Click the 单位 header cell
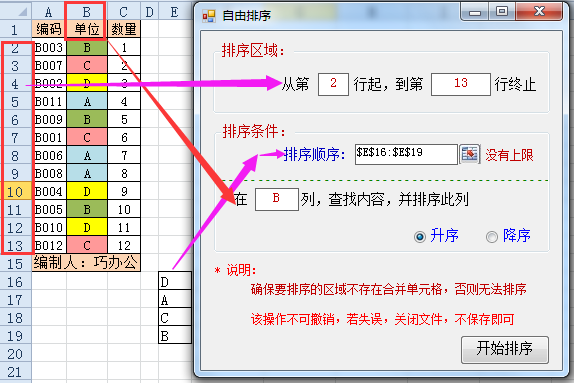 87,29
